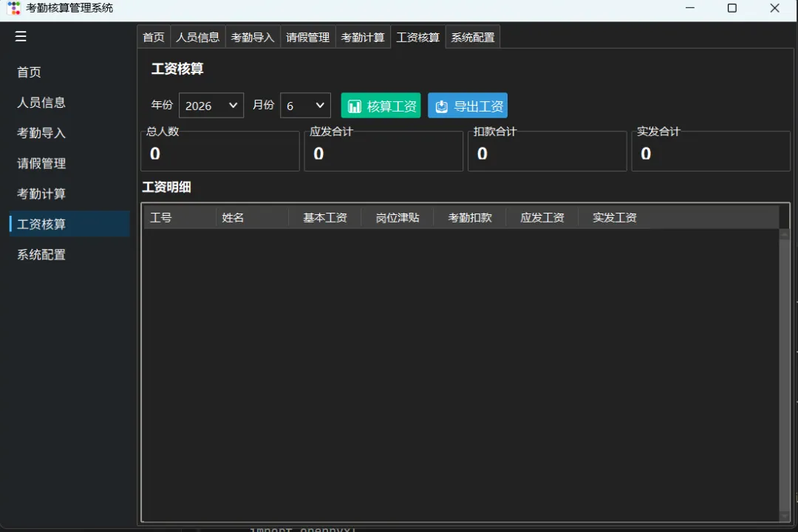Click the 姓名 column header

253,217
